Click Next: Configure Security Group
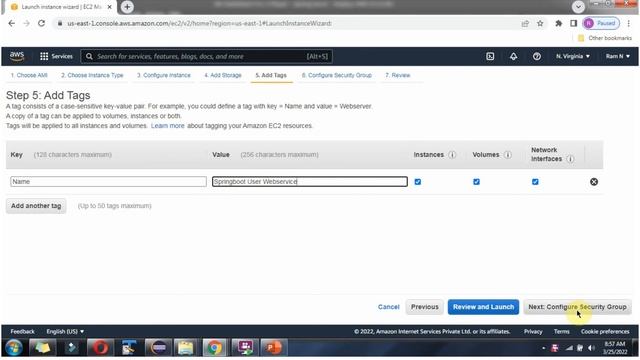 click(x=577, y=307)
